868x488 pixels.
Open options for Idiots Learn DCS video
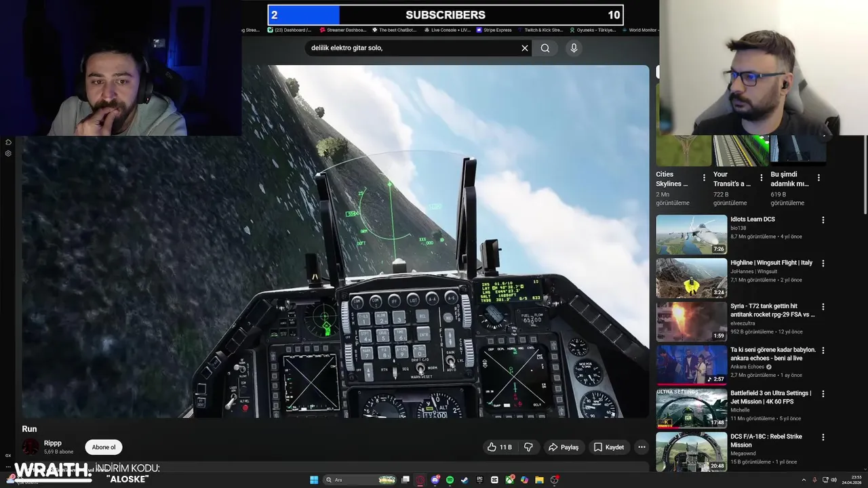[x=823, y=220]
